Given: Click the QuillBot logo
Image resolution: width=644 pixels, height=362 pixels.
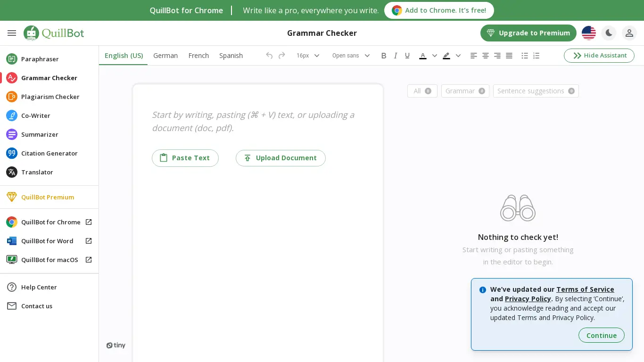Looking at the screenshot, I should pyautogui.click(x=54, y=33).
